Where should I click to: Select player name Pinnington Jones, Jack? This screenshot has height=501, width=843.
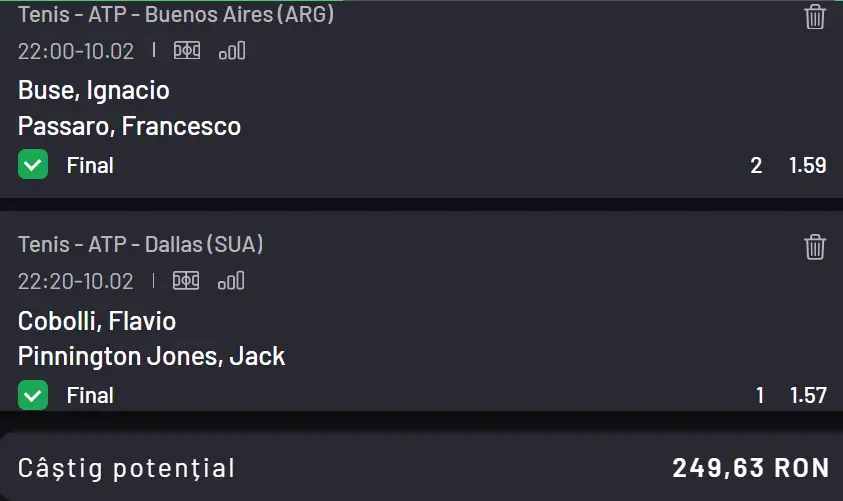point(152,356)
